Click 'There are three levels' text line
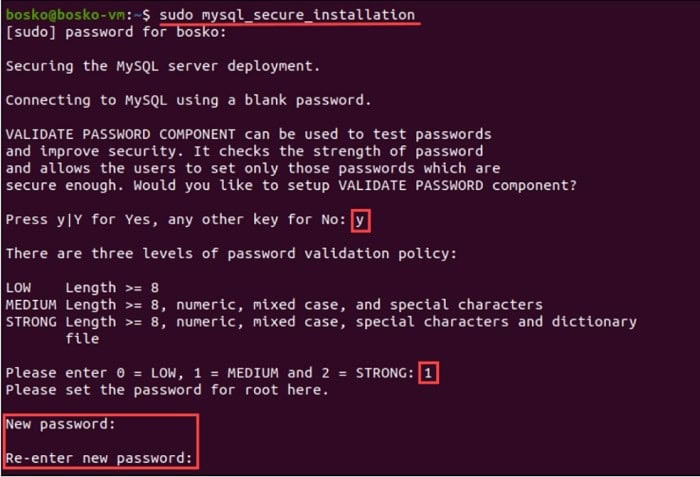Image resolution: width=700 pixels, height=477 pixels. (x=231, y=254)
